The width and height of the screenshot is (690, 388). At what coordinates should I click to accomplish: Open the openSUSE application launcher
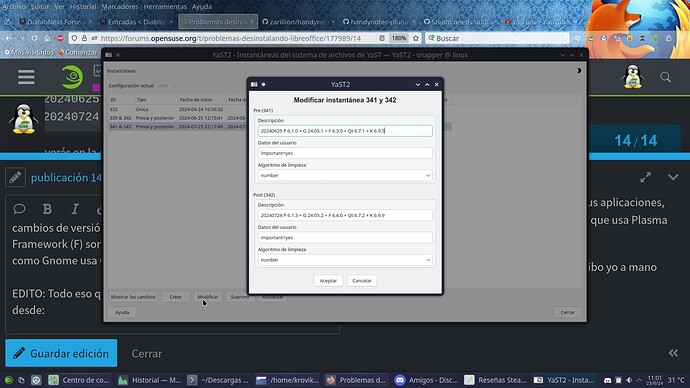(9, 380)
